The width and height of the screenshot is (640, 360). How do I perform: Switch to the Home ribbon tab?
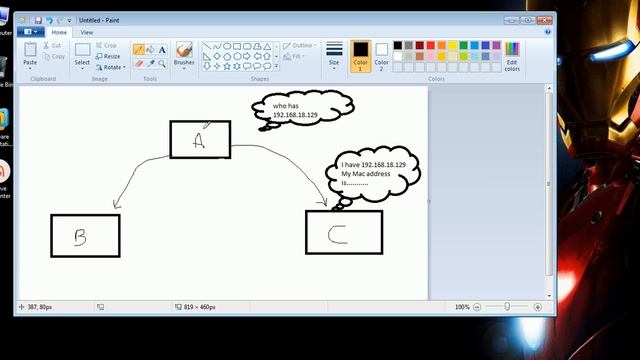tap(59, 32)
